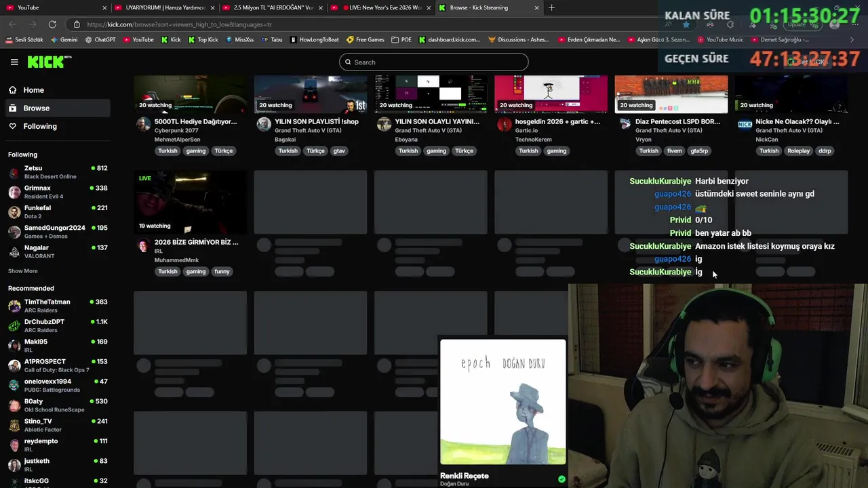Open Stino_TV channel avatar
Viewport: 868px width, 488px height.
pyautogui.click(x=14, y=425)
